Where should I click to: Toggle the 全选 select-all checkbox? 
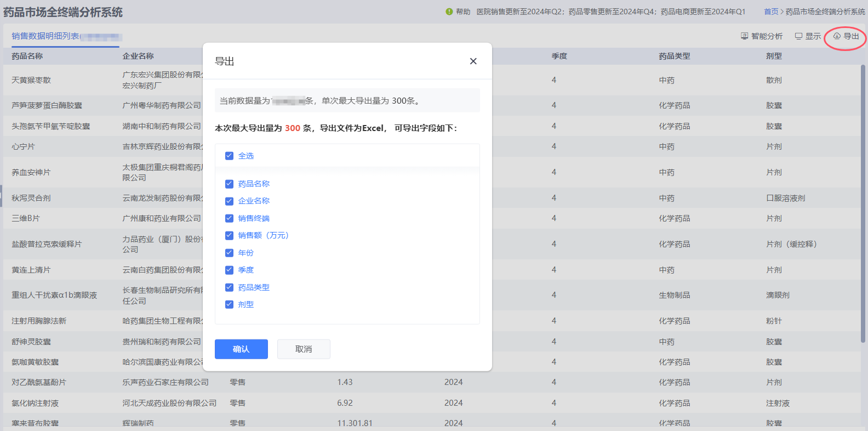[229, 156]
